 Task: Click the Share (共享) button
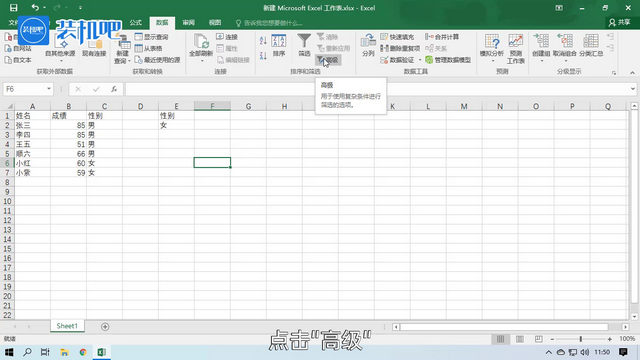(x=619, y=22)
